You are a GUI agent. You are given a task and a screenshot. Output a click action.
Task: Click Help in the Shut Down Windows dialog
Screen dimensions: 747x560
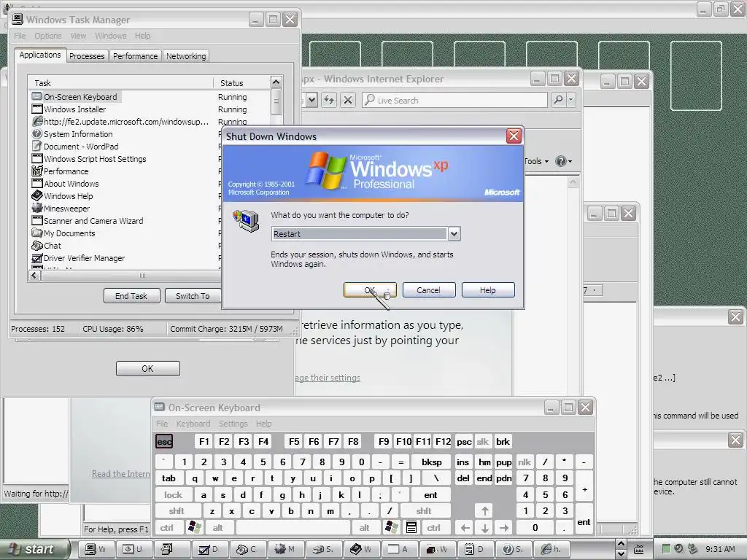488,290
